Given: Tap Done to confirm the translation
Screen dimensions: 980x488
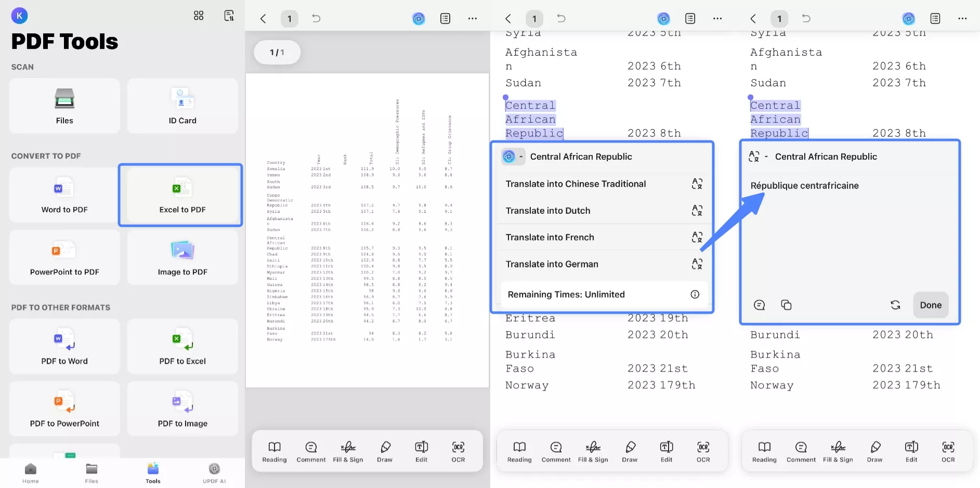Looking at the screenshot, I should coord(930,305).
